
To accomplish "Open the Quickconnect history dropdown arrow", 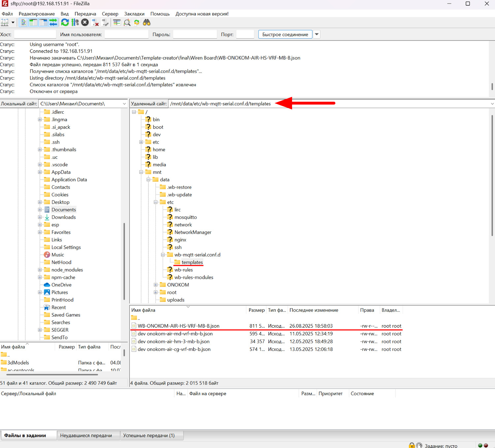I will click(x=317, y=34).
